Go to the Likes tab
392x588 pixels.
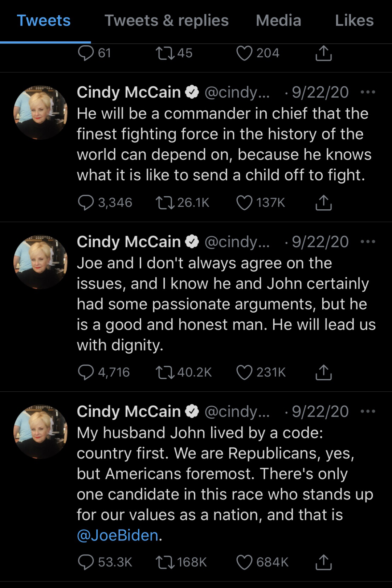354,20
